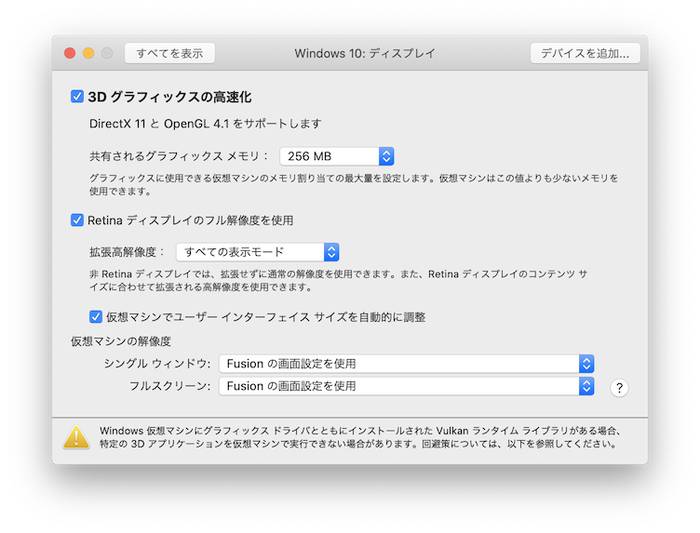
Task: Open the 拡張高解像度 すべての表示モード dropdown
Action: pos(258,252)
